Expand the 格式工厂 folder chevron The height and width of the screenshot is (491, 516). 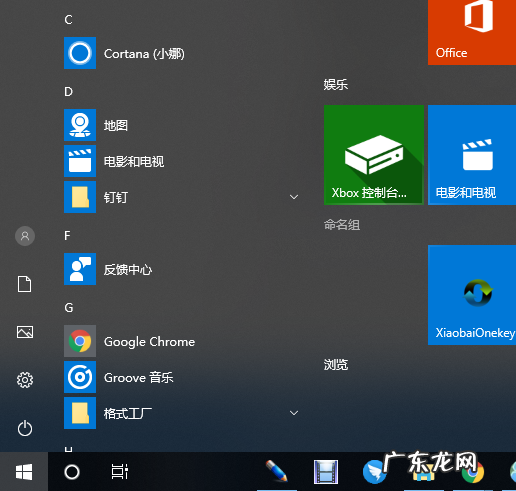(x=294, y=413)
